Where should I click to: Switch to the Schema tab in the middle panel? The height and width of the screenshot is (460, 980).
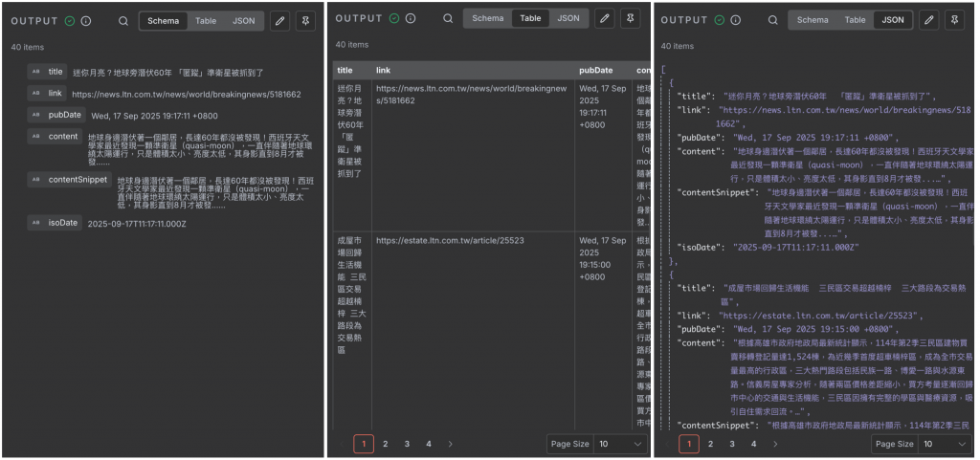coord(488,19)
